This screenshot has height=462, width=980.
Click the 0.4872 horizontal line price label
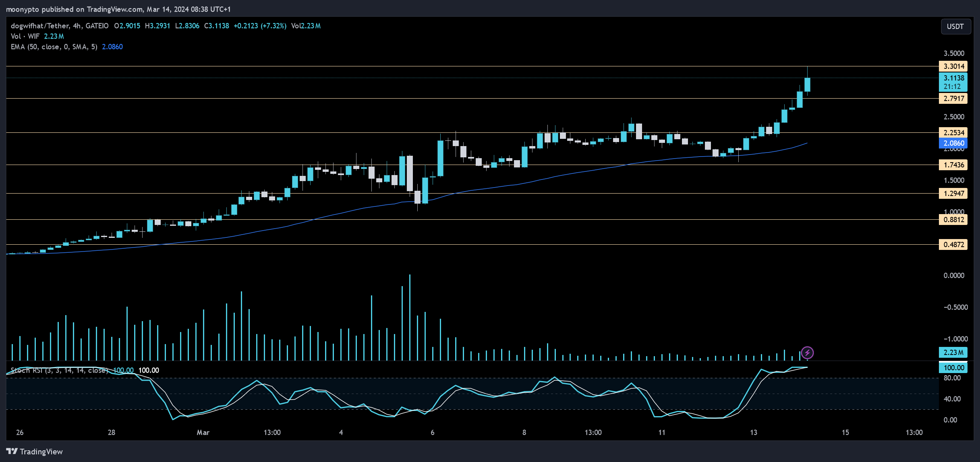tap(953, 244)
